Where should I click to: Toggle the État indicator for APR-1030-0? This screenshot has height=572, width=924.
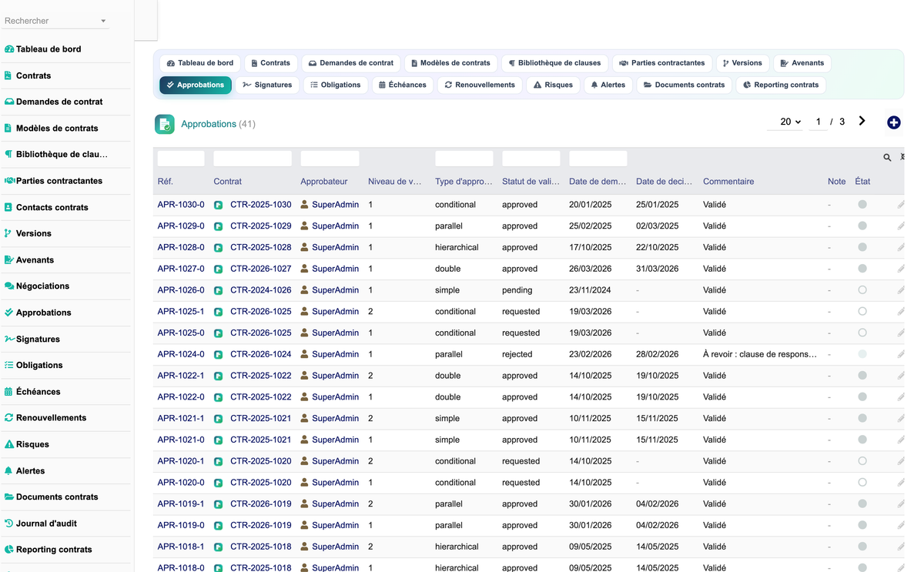pyautogui.click(x=862, y=205)
